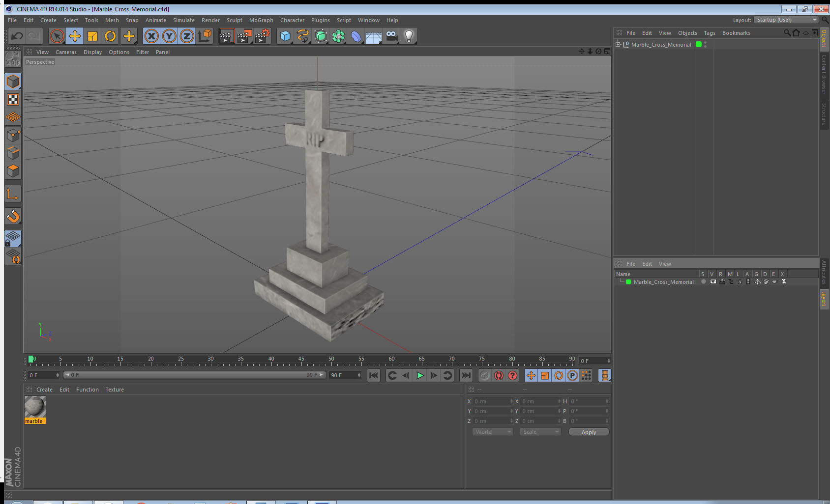
Task: Click the start frame 0 F field
Action: pyautogui.click(x=44, y=375)
